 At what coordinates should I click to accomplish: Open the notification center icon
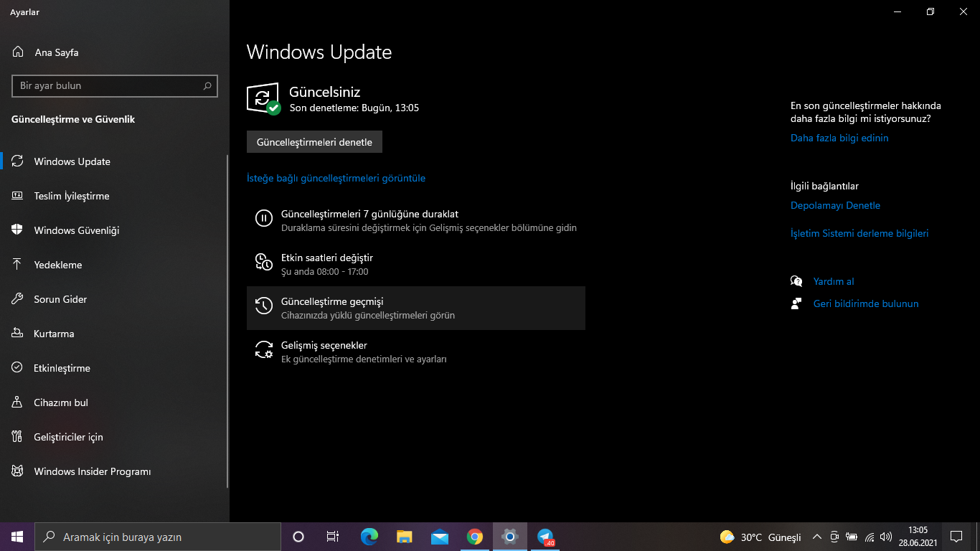[956, 537]
